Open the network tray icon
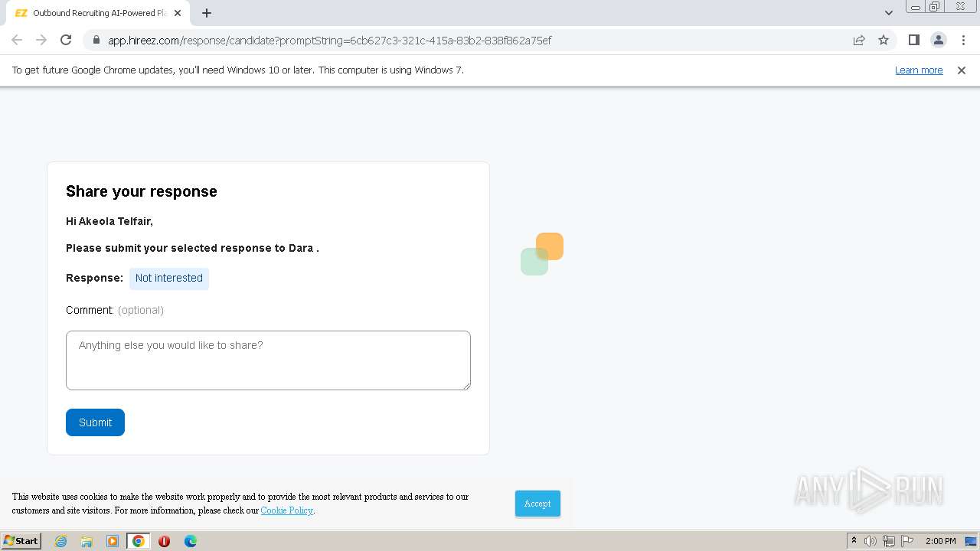Viewport: 980px width, 551px height. pyautogui.click(x=889, y=541)
